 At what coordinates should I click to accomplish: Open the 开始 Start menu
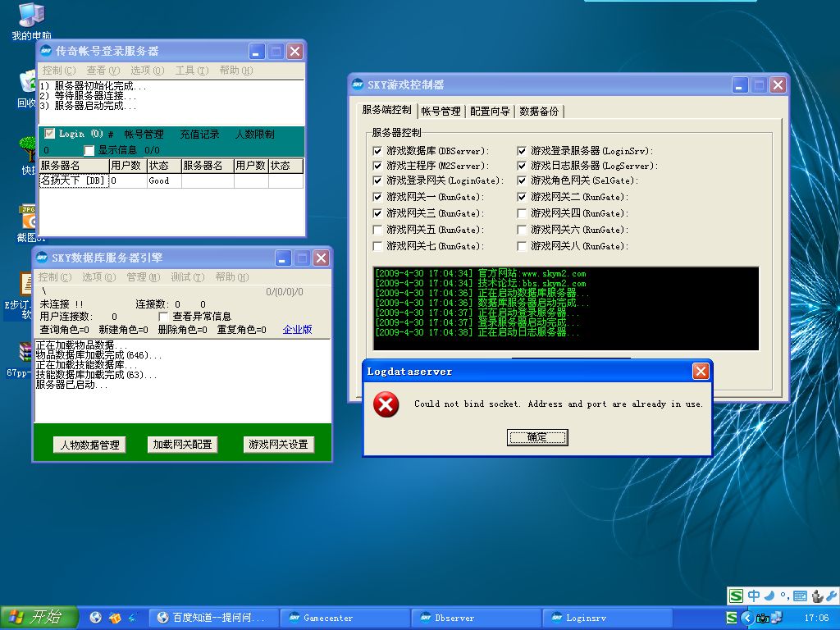pyautogui.click(x=39, y=618)
